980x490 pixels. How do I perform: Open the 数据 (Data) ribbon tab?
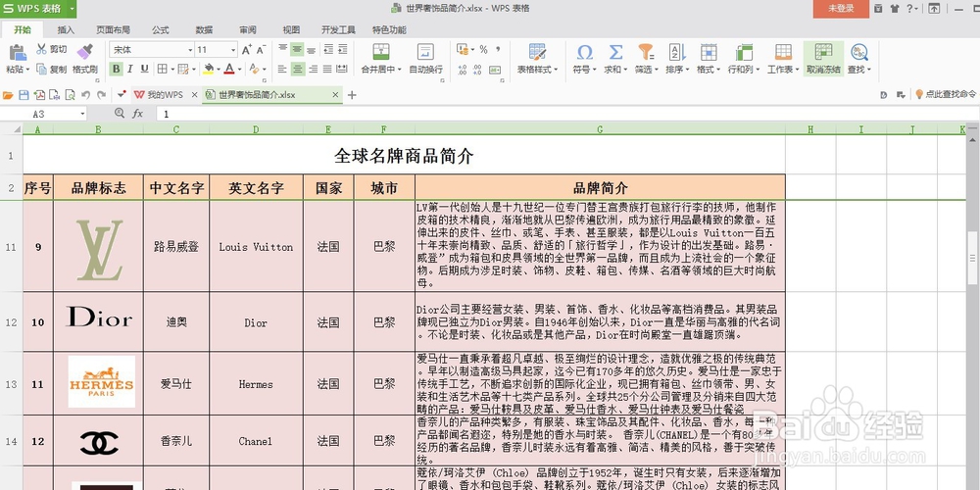(x=205, y=29)
